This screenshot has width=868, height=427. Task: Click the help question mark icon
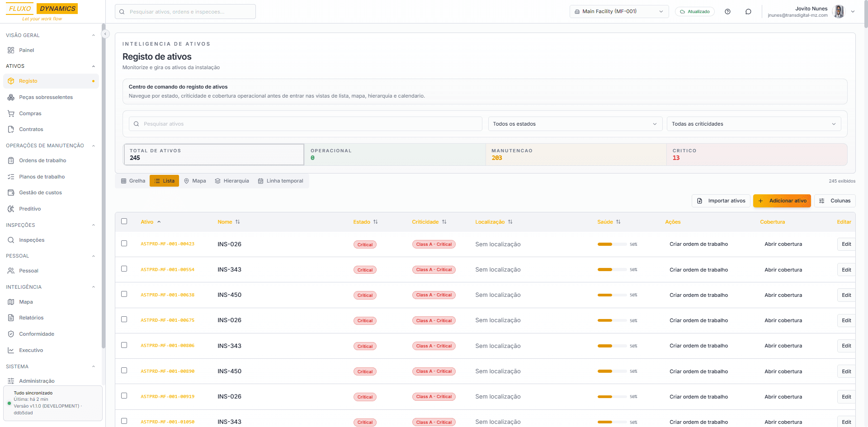[728, 11]
